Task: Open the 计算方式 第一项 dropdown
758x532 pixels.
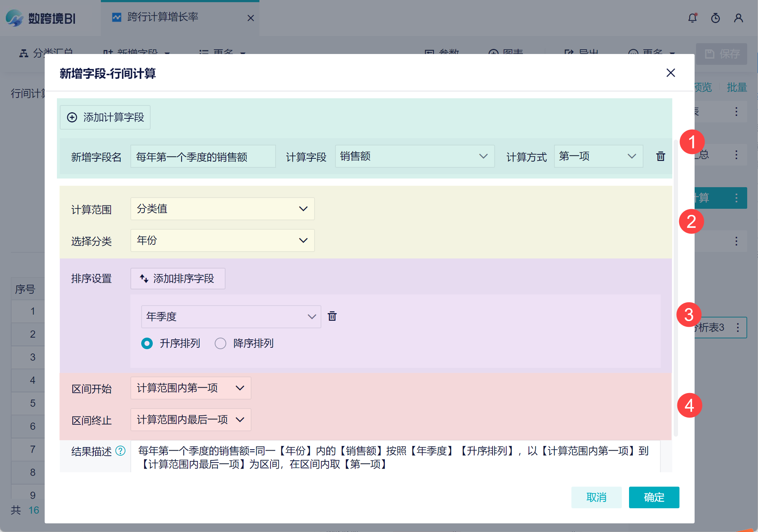Action: pyautogui.click(x=598, y=156)
